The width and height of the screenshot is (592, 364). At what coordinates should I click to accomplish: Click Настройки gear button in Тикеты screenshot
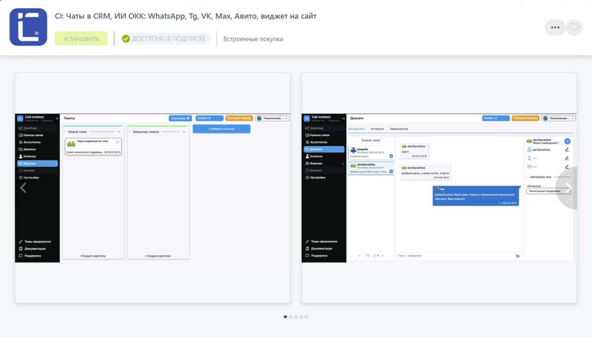coord(180,118)
